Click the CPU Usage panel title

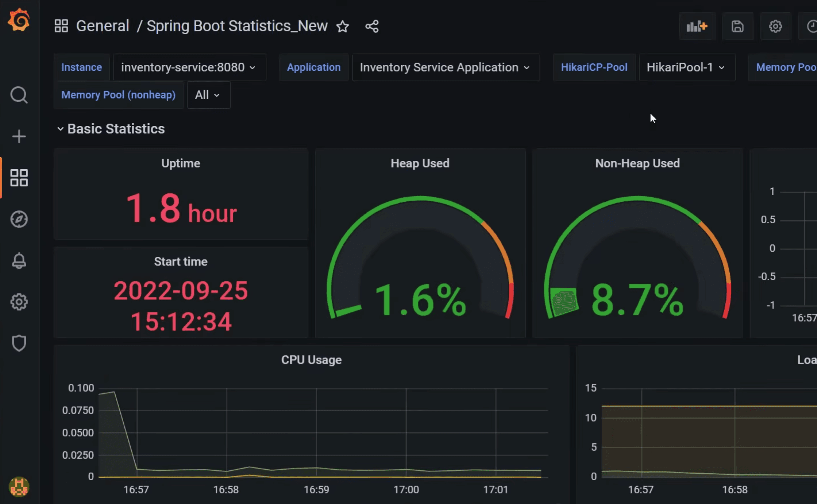coord(311,360)
